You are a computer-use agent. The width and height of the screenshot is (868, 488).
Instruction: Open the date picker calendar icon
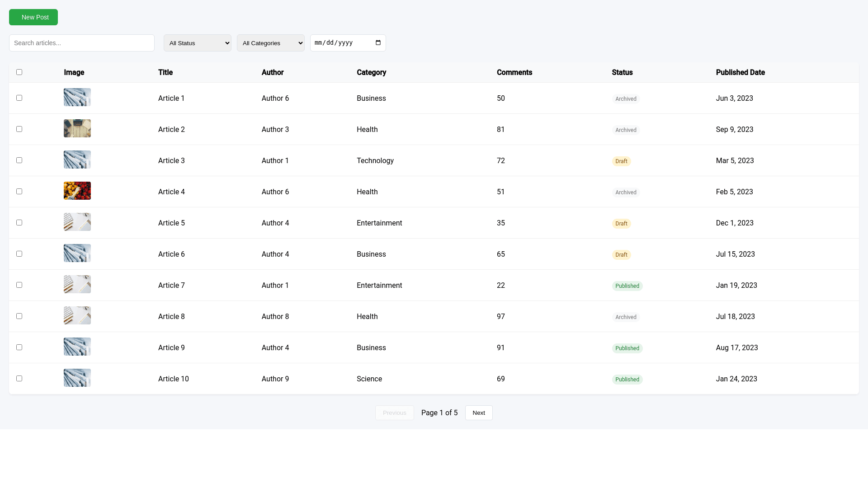tap(378, 43)
